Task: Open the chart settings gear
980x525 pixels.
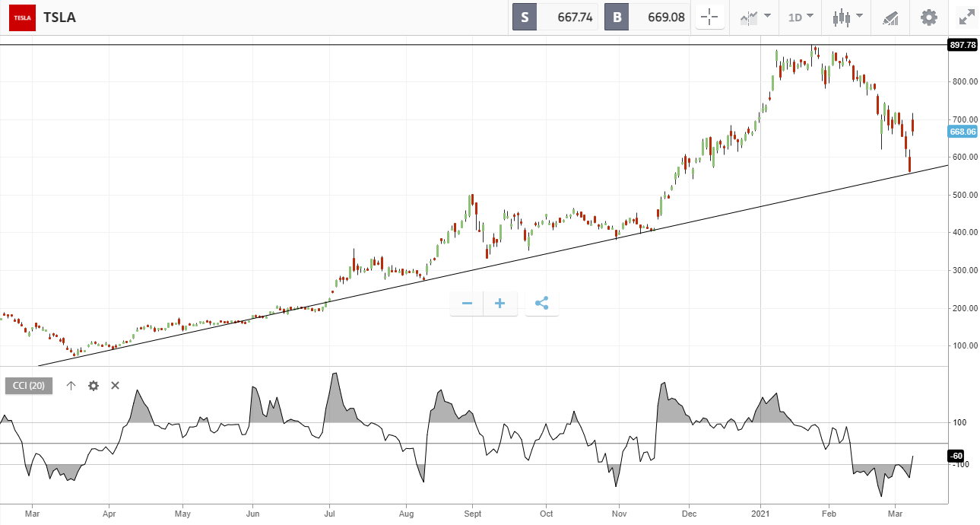Action: click(x=928, y=17)
